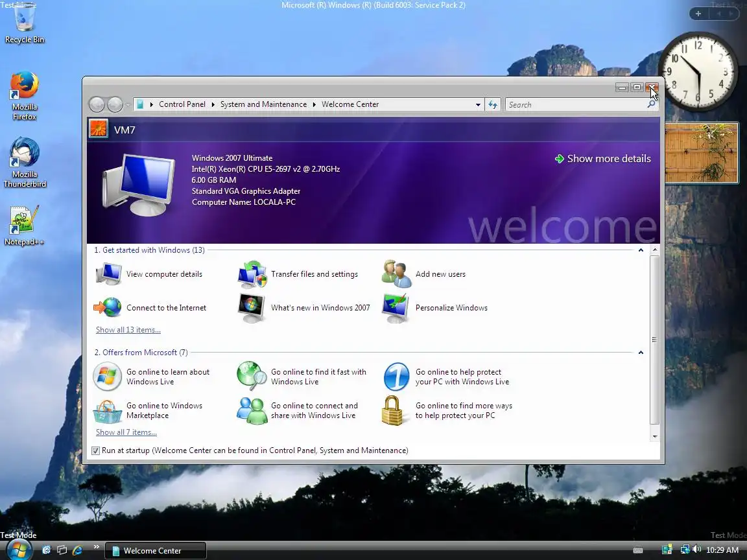Click the Personalize Windows monitor icon

[x=396, y=308]
